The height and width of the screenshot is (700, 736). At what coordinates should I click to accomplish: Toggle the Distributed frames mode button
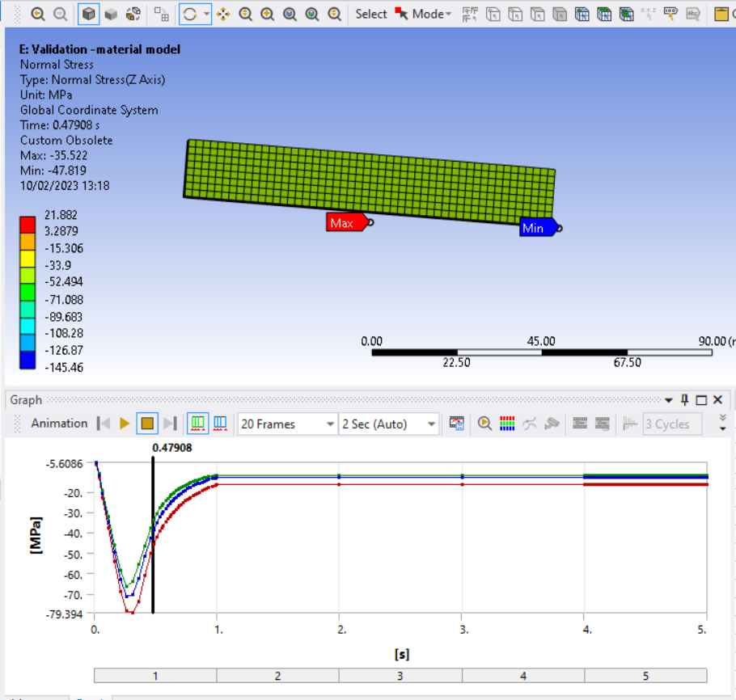pos(197,424)
